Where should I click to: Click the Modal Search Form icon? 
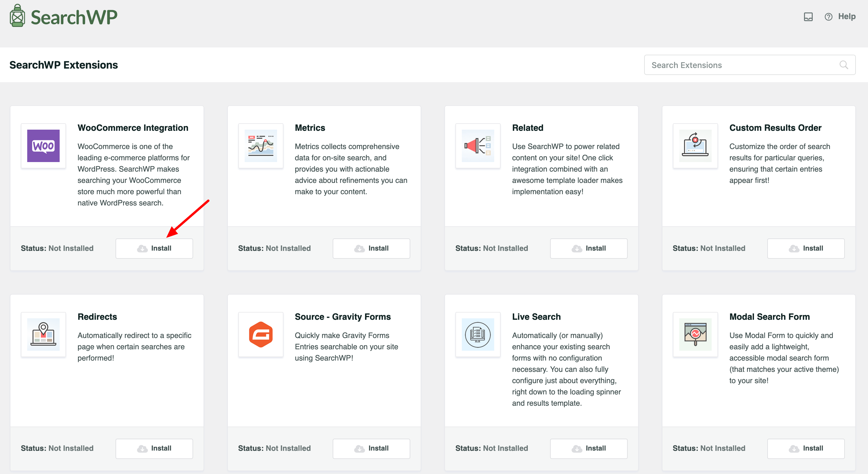695,335
